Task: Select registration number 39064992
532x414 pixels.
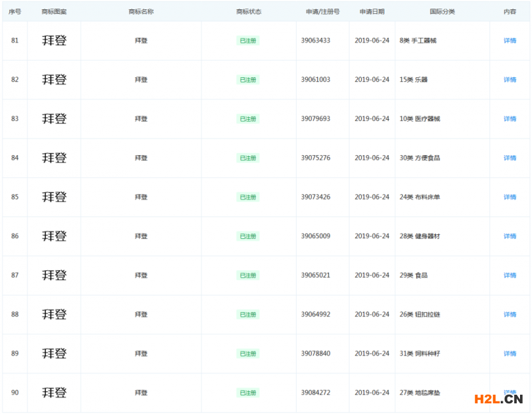Action: 315,314
